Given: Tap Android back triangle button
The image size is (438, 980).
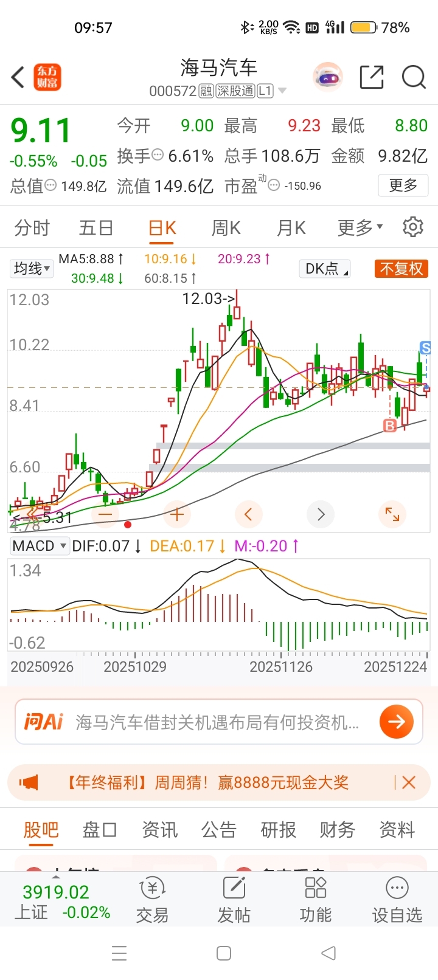Looking at the screenshot, I should 328,953.
